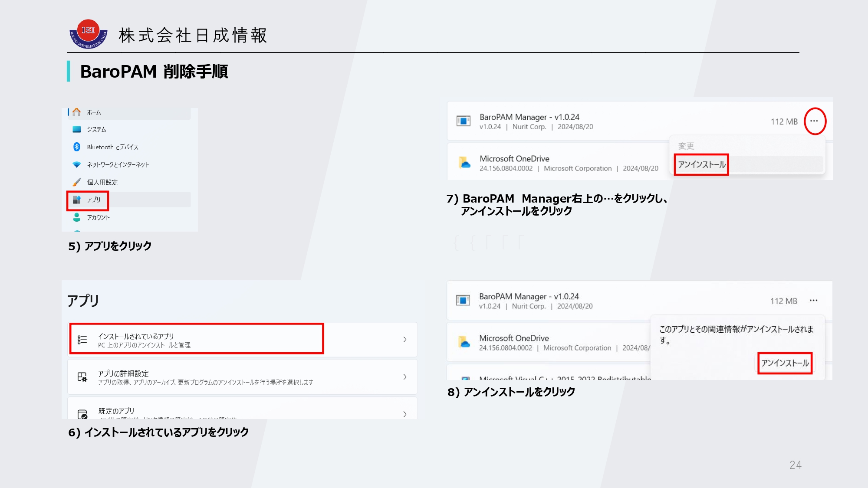Click 112 MB size in upper list
868x488 pixels.
(x=784, y=122)
